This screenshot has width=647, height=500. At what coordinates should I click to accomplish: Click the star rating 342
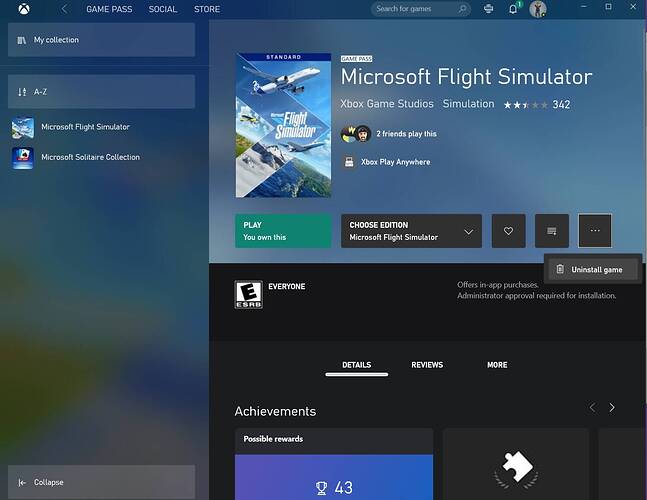[536, 105]
